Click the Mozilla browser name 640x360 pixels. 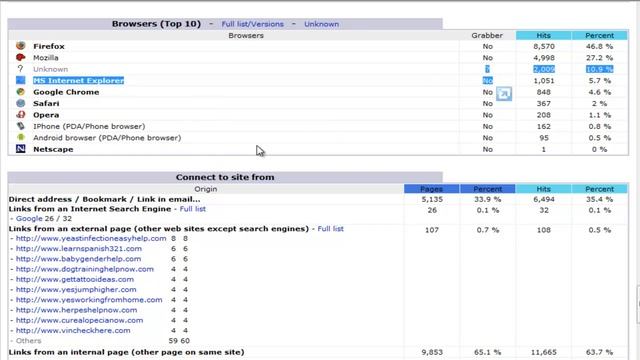click(46, 58)
